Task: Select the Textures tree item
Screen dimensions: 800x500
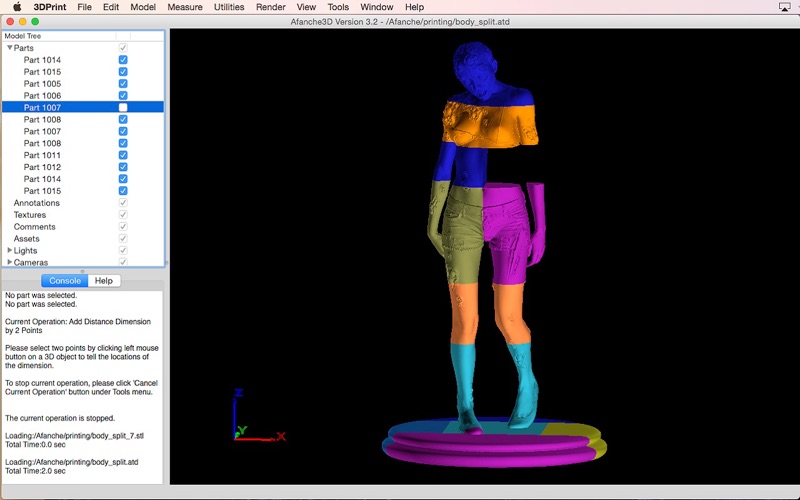Action: point(30,214)
